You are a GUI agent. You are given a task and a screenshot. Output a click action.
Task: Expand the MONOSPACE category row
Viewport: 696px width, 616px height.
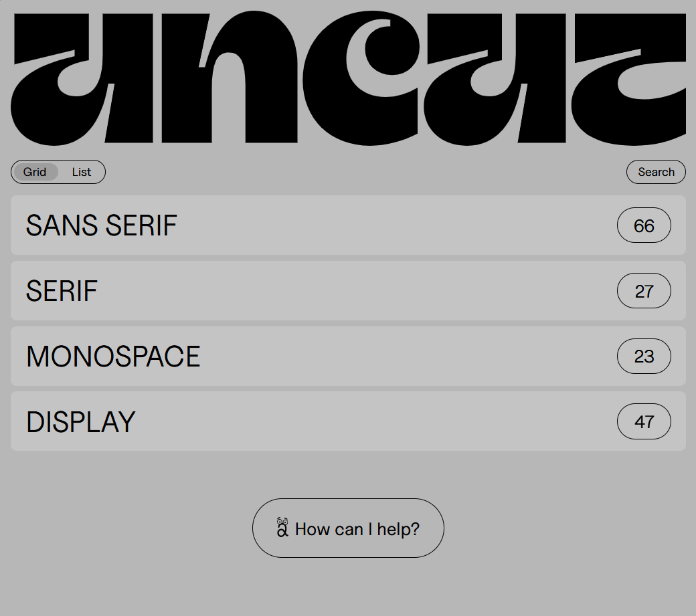click(348, 356)
